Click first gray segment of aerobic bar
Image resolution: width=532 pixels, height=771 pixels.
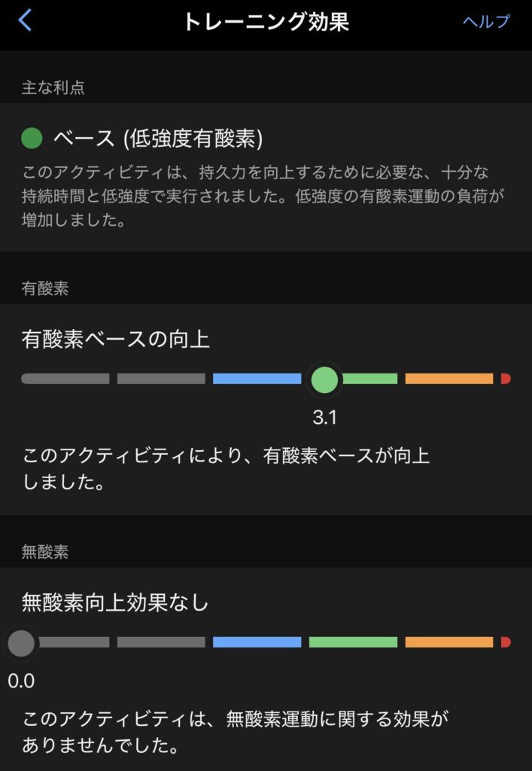[65, 379]
